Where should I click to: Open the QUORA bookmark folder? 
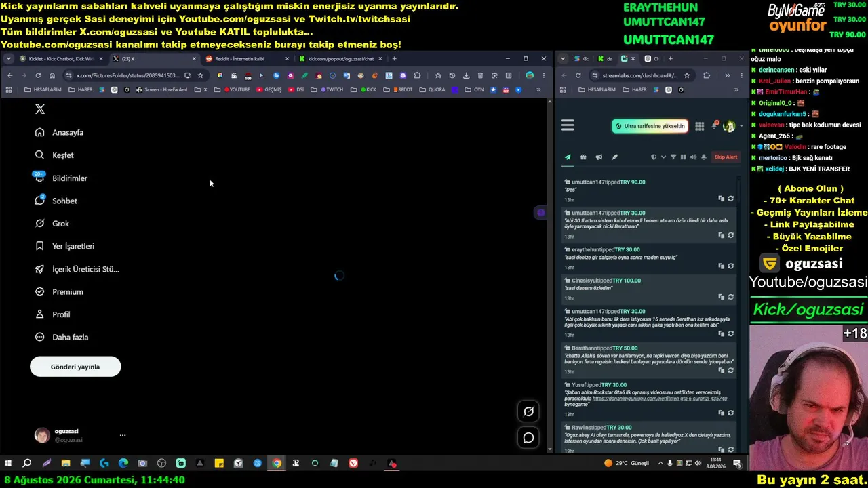[x=432, y=89]
